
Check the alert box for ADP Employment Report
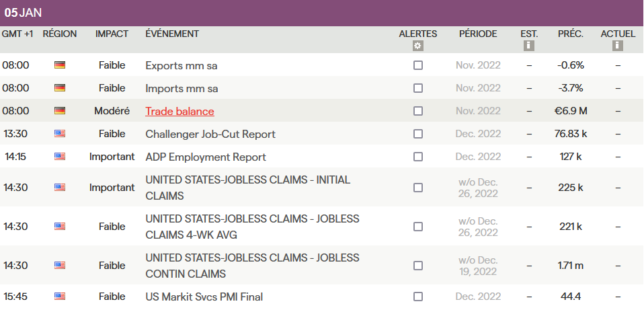coord(418,157)
